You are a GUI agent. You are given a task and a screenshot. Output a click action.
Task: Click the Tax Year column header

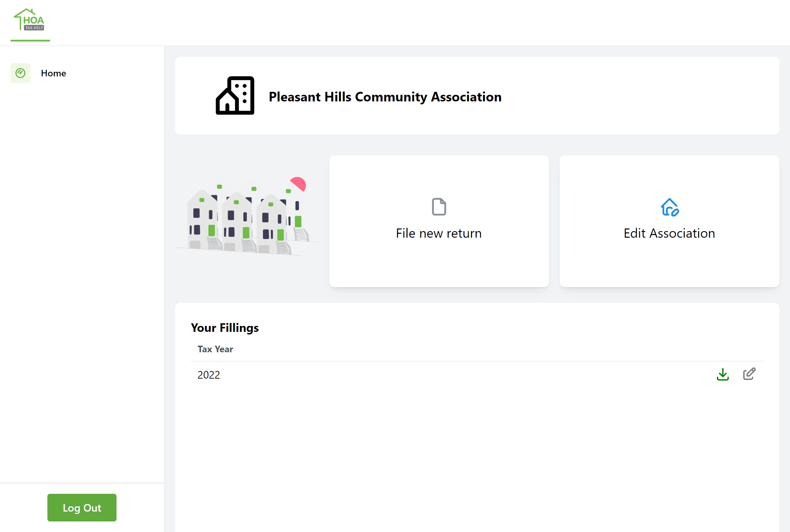tap(215, 349)
